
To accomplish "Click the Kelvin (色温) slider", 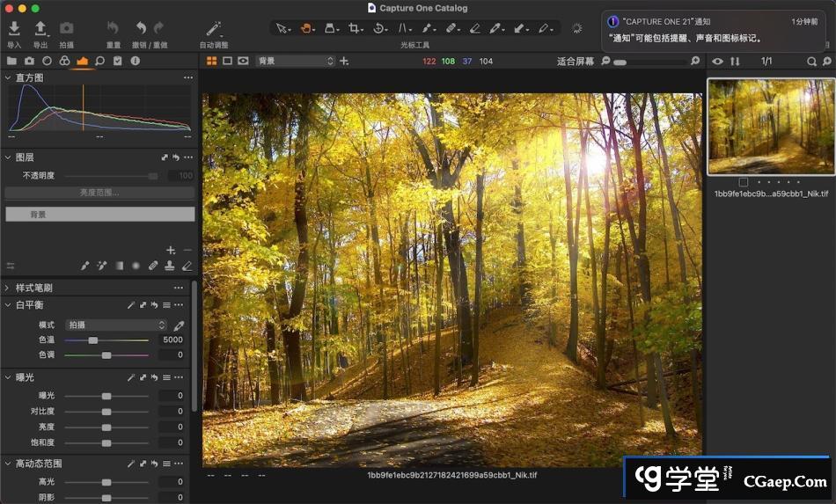I will click(x=106, y=340).
